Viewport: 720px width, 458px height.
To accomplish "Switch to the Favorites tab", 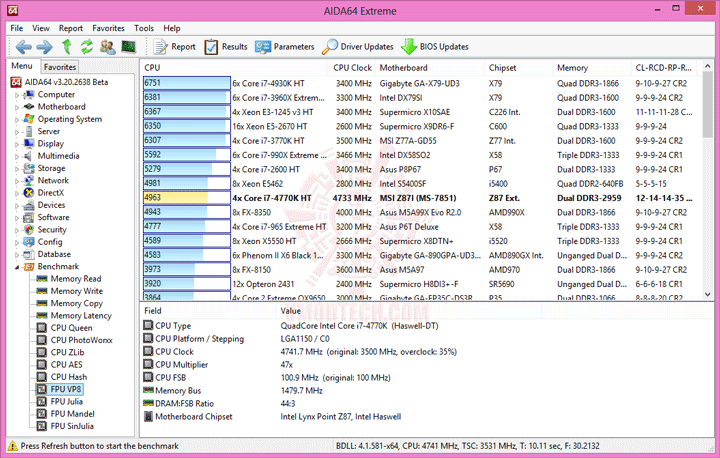I will [60, 67].
